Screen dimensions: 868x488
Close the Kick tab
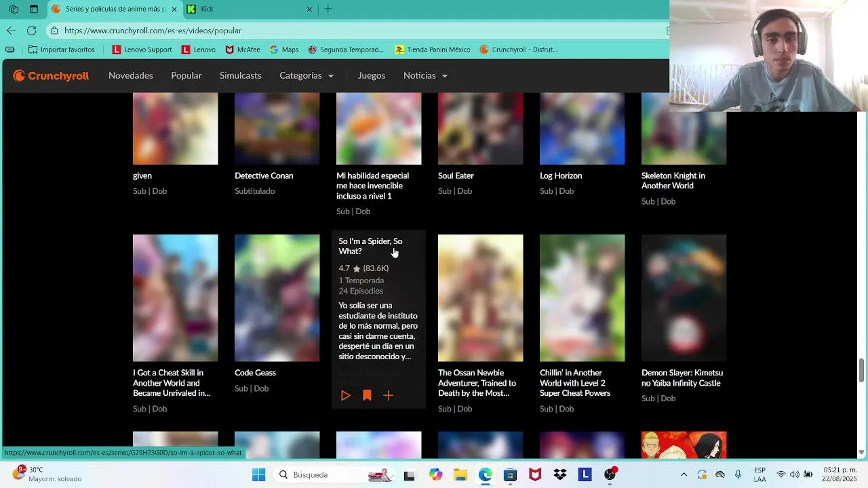coord(309,9)
